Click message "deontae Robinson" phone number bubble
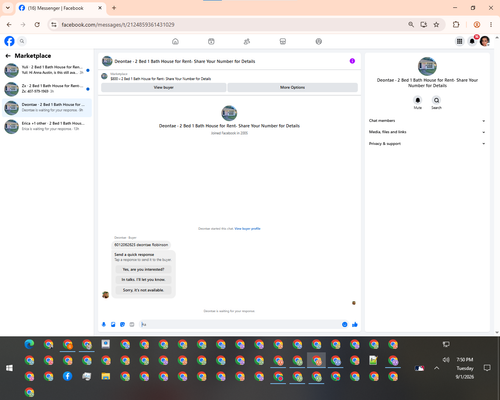The height and width of the screenshot is (400, 500). pos(141,245)
